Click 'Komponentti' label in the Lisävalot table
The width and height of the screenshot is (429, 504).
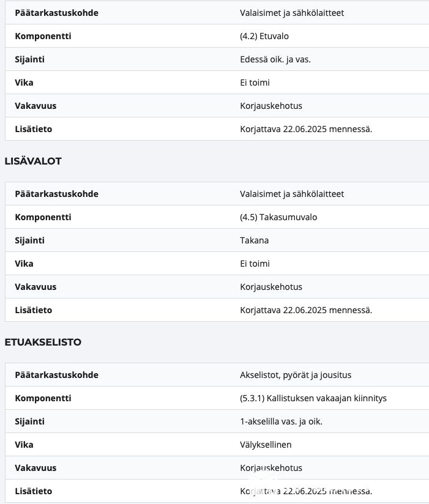point(43,217)
